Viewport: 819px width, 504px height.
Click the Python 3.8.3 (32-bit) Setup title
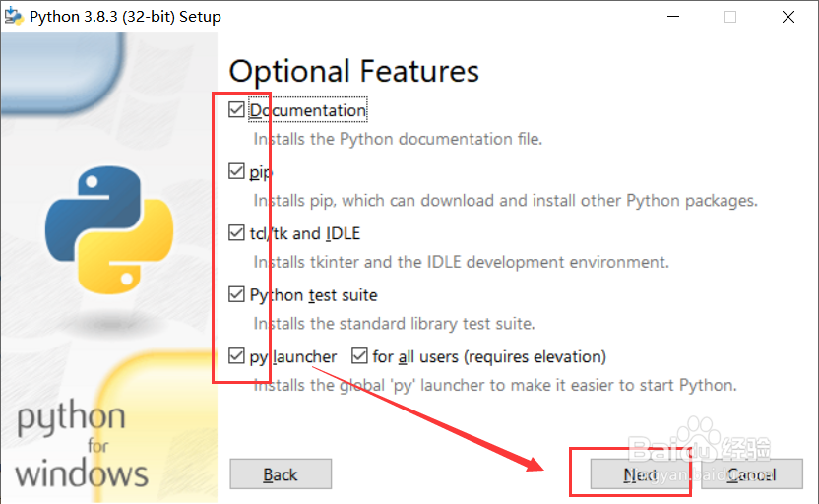pos(125,17)
